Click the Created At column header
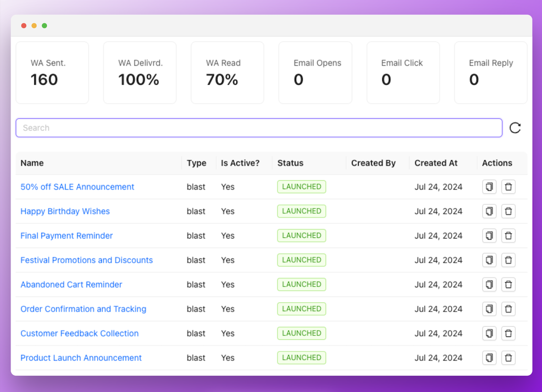 click(x=436, y=163)
